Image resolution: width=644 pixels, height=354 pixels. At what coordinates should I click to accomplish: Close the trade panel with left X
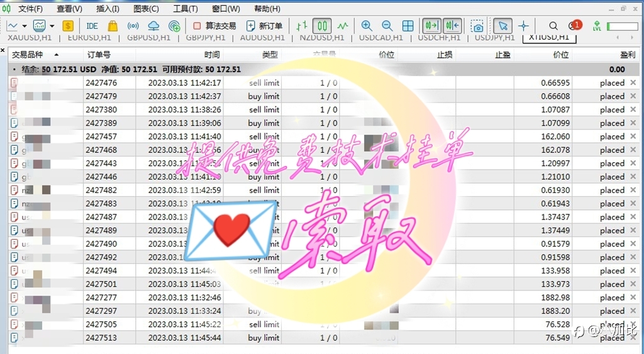(3, 50)
